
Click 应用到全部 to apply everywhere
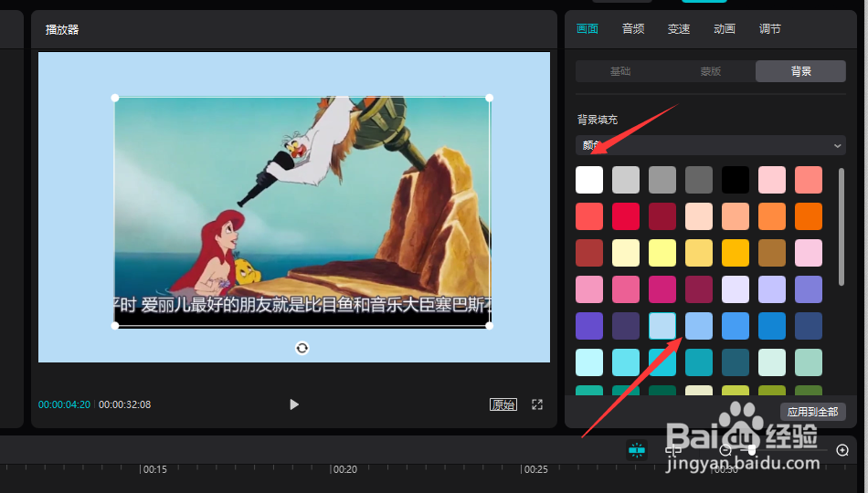tap(812, 412)
